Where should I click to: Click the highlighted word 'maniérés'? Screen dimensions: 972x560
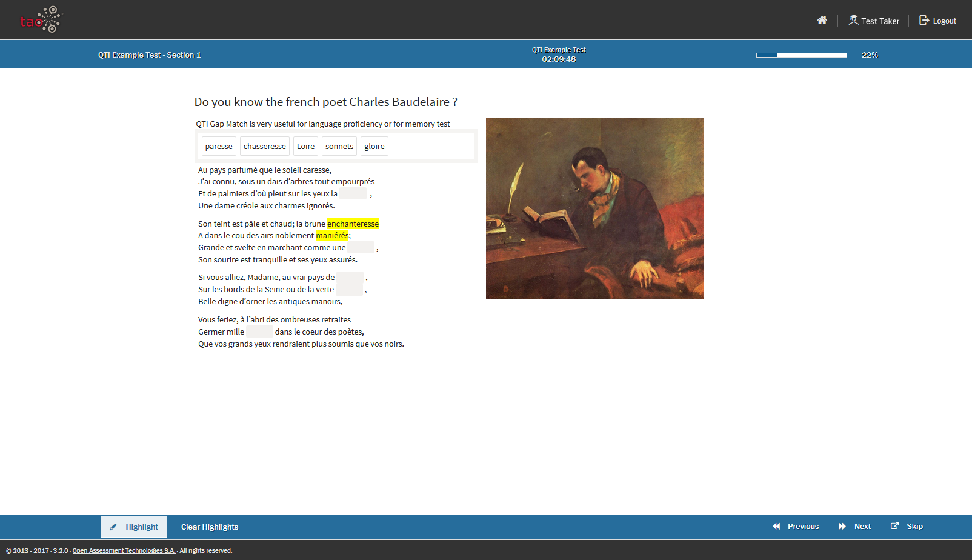[332, 236]
